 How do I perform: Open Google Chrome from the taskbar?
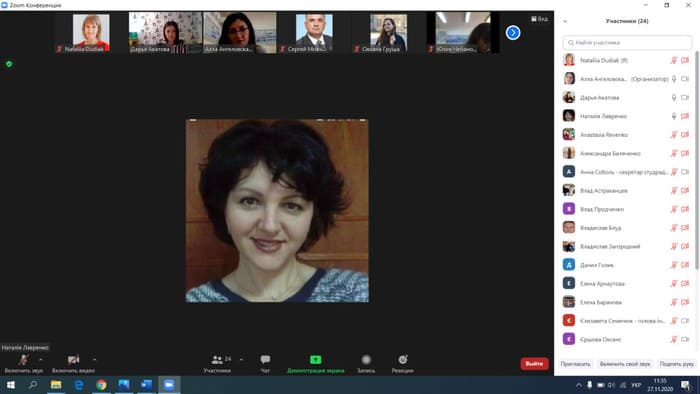coord(101,385)
